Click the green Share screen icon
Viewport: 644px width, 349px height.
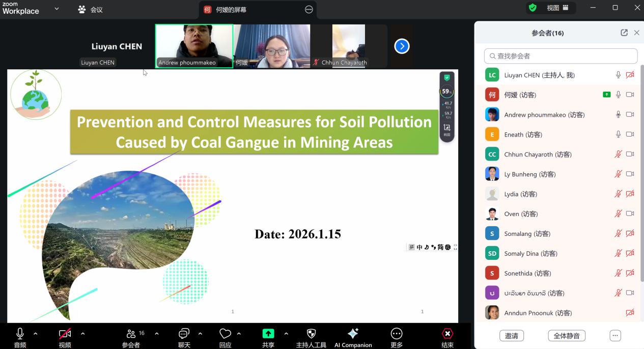268,334
